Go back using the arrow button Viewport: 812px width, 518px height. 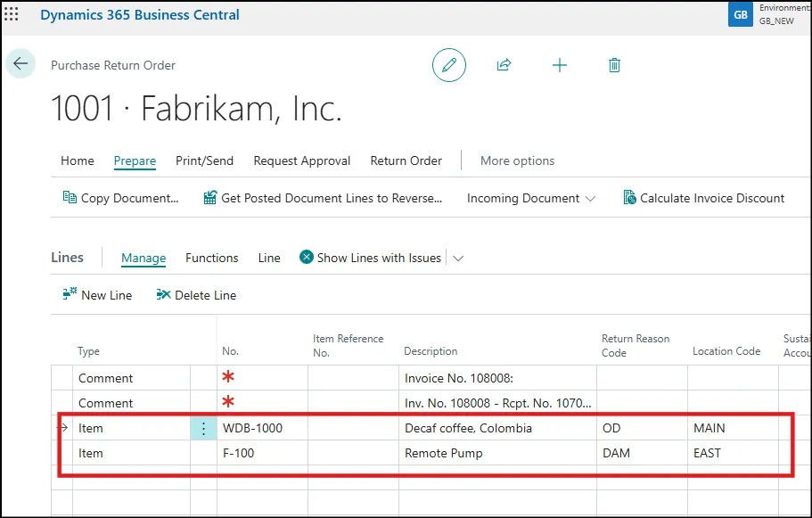click(21, 63)
